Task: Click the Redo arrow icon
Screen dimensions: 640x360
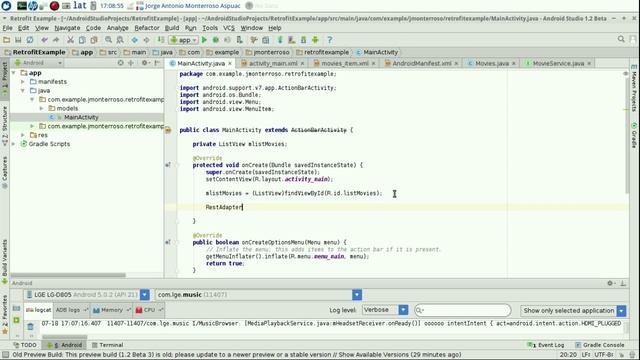Action: tap(56, 40)
